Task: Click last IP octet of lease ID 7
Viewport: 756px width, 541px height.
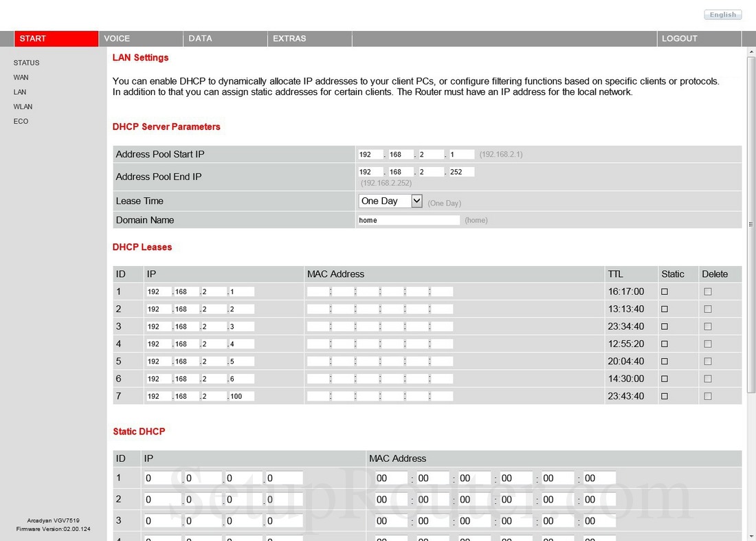Action: tap(241, 397)
